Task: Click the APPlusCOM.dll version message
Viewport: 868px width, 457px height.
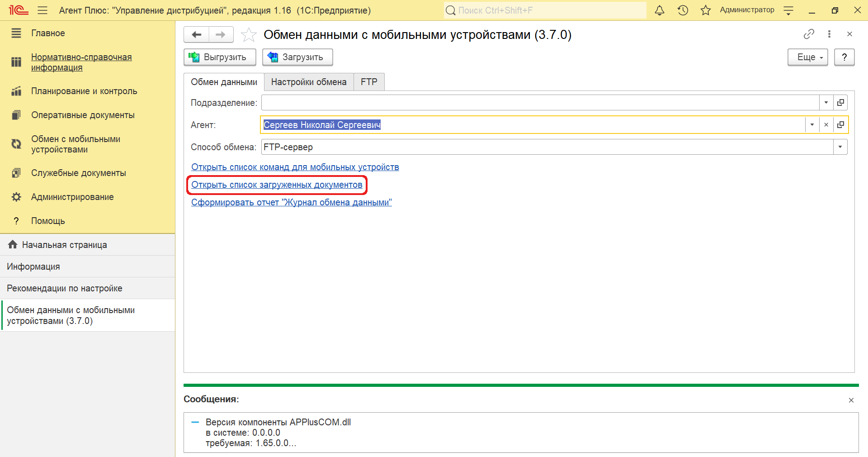Action: (x=278, y=433)
